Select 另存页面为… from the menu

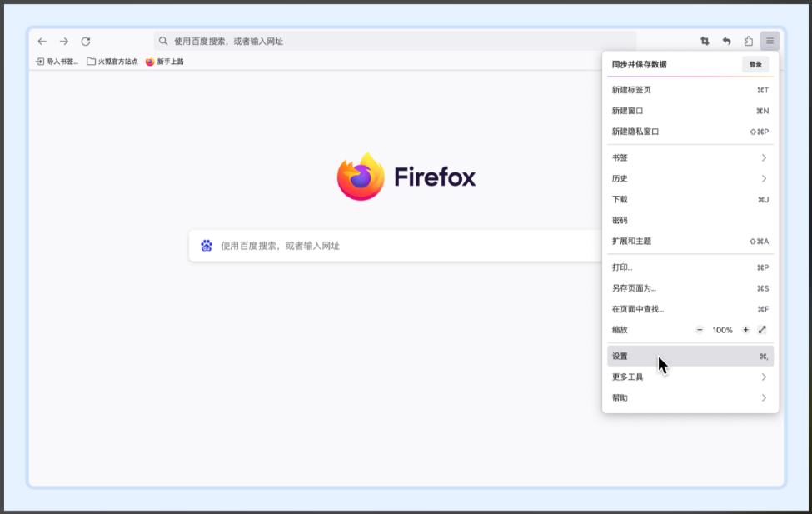pyautogui.click(x=690, y=288)
